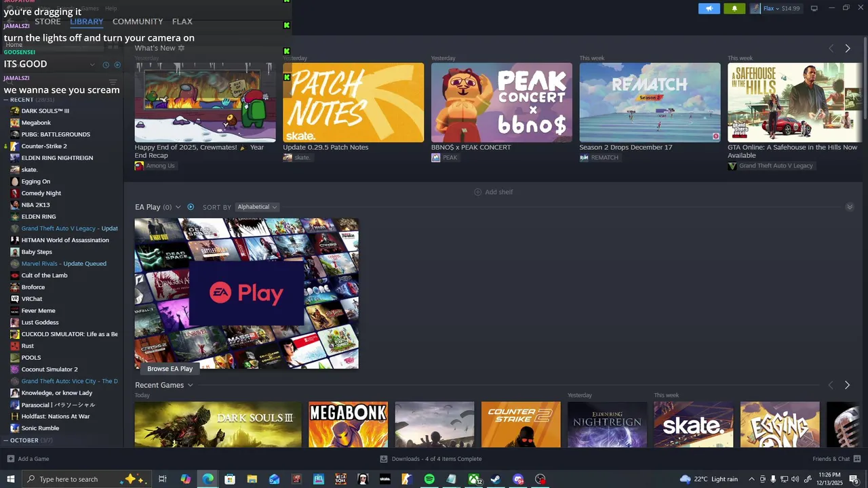
Task: Click the plus icon of Add shelf
Action: point(477,192)
